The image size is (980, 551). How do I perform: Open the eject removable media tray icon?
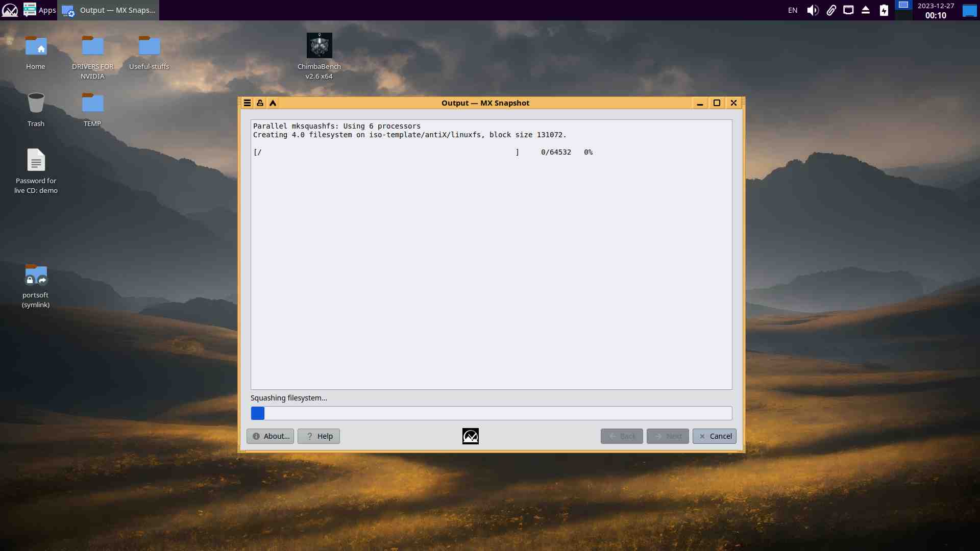pos(866,10)
